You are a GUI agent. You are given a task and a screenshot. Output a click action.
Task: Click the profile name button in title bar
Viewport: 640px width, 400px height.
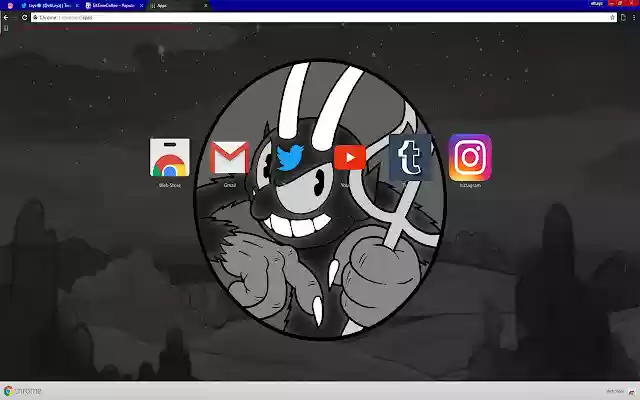(596, 3)
